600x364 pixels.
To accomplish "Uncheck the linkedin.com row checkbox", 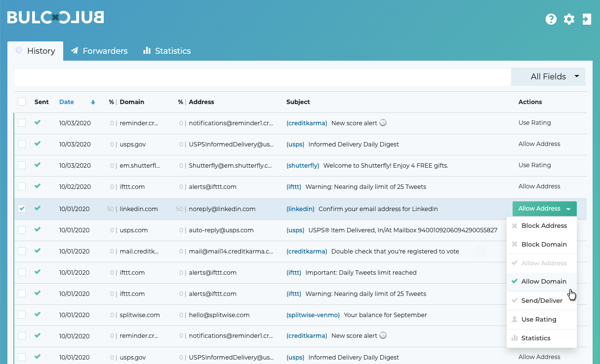I will 22,209.
